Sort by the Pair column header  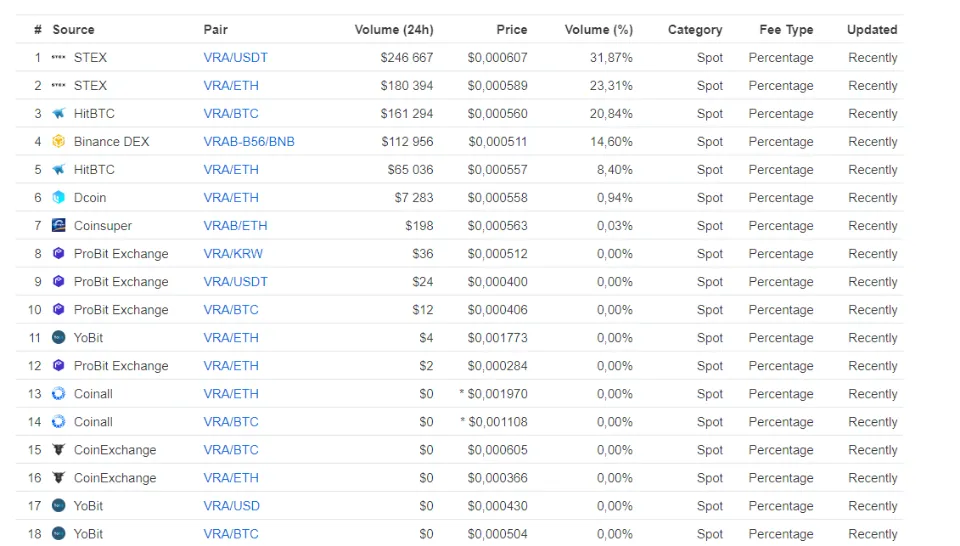click(216, 29)
